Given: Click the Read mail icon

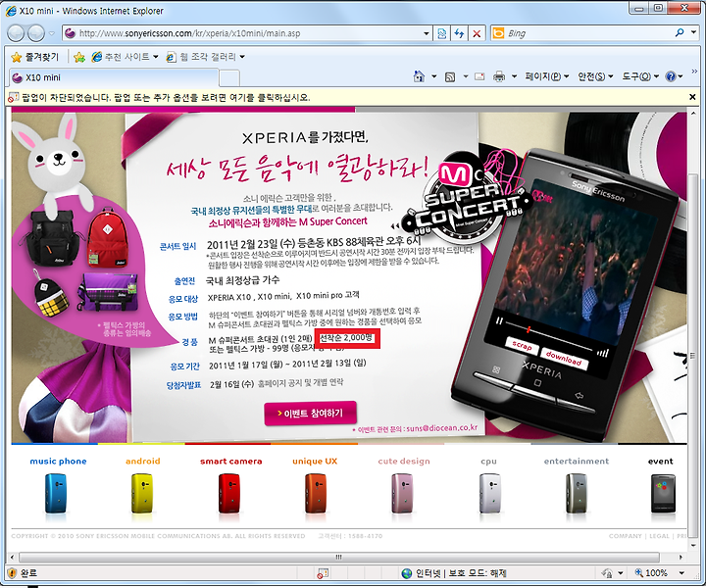Looking at the screenshot, I should pyautogui.click(x=479, y=76).
